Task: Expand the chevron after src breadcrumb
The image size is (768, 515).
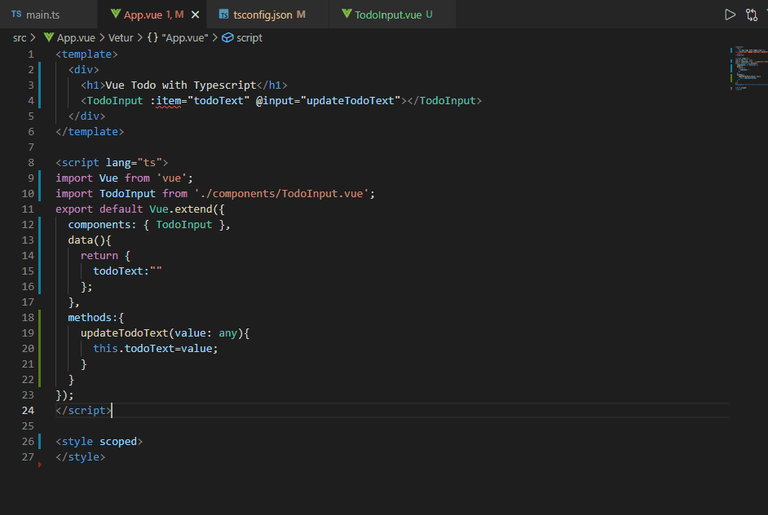Action: (33, 38)
